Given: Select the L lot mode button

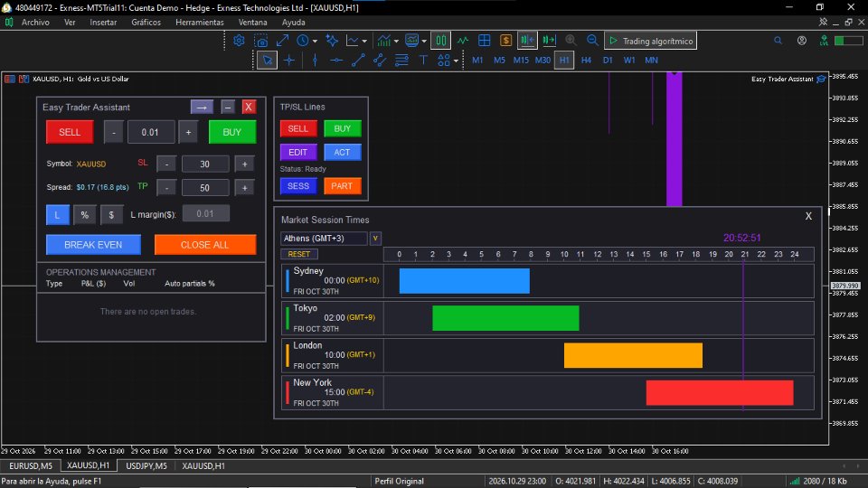Looking at the screenshot, I should click(x=58, y=215).
